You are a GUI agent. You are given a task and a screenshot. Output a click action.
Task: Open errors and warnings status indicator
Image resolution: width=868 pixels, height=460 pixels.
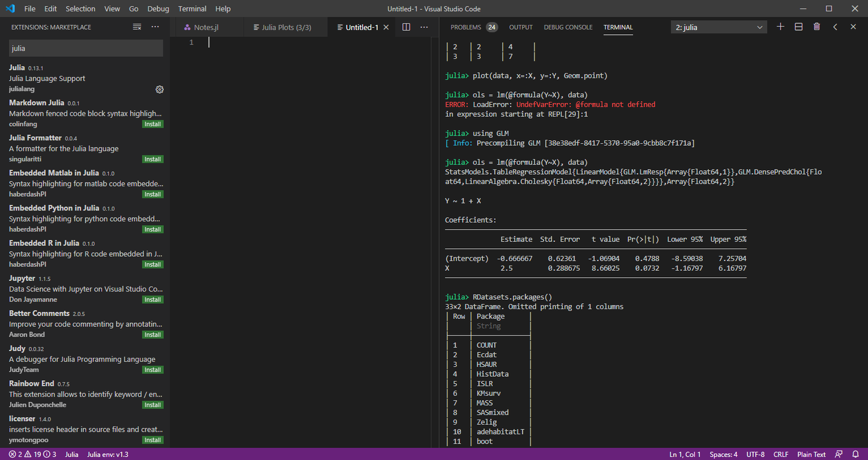(32, 454)
